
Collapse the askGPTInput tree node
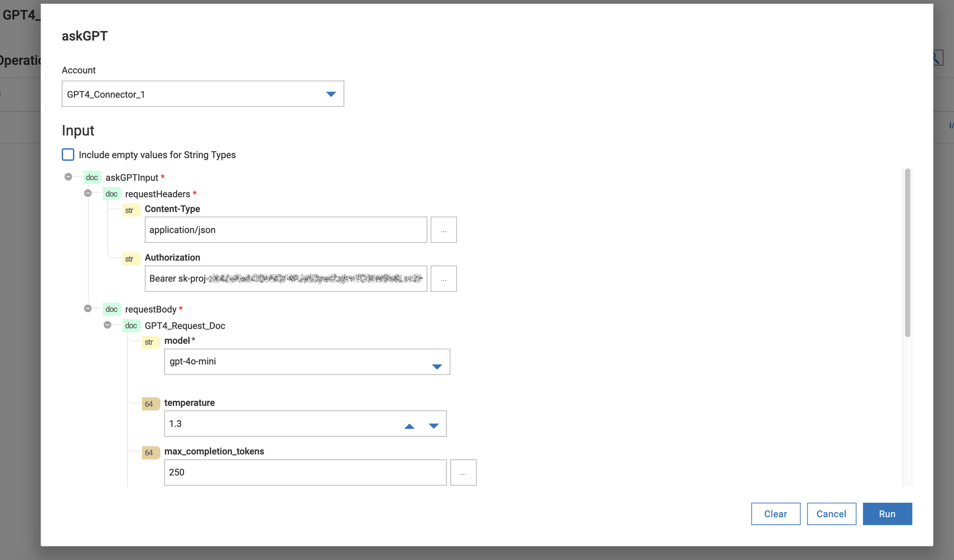(x=68, y=177)
